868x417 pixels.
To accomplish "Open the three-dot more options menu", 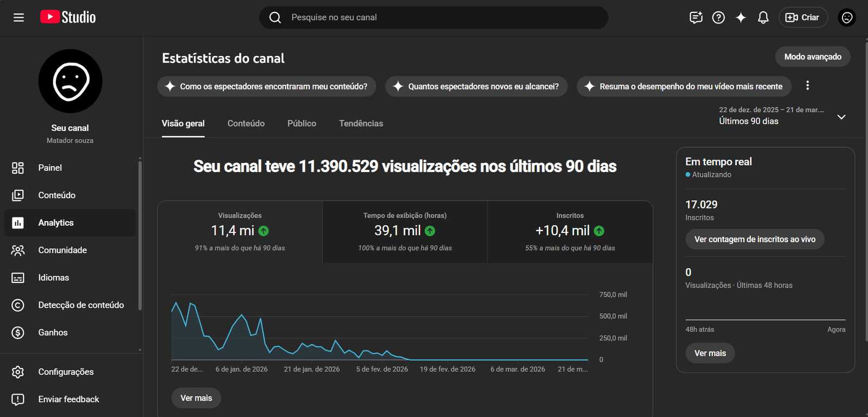I will tap(807, 85).
